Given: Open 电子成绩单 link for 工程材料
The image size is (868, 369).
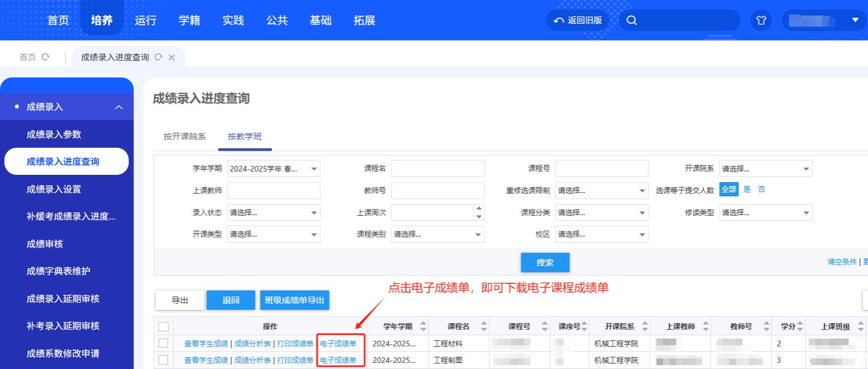Looking at the screenshot, I should 338,344.
